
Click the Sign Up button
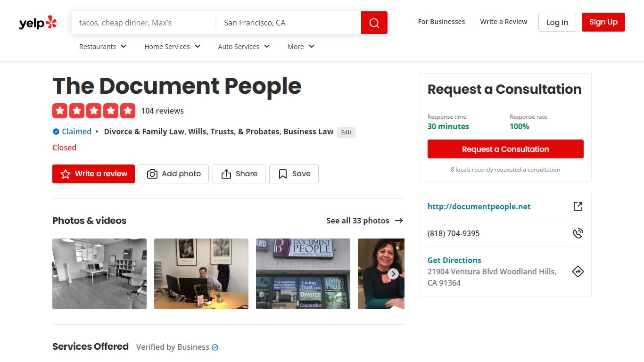[603, 22]
